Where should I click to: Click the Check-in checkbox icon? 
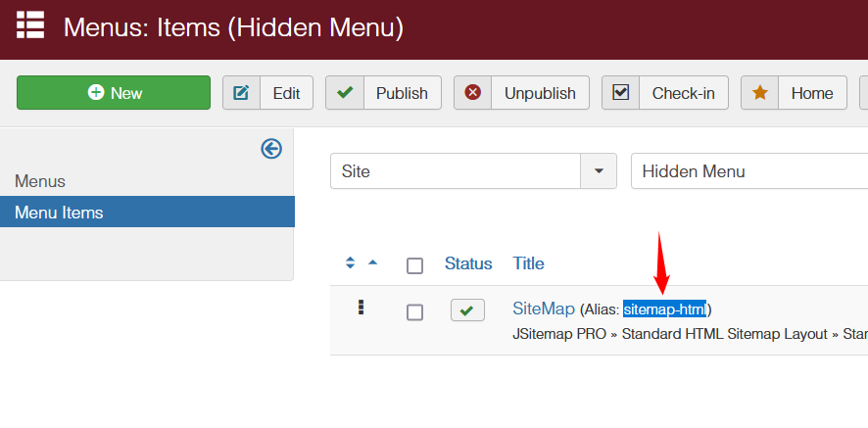point(620,93)
